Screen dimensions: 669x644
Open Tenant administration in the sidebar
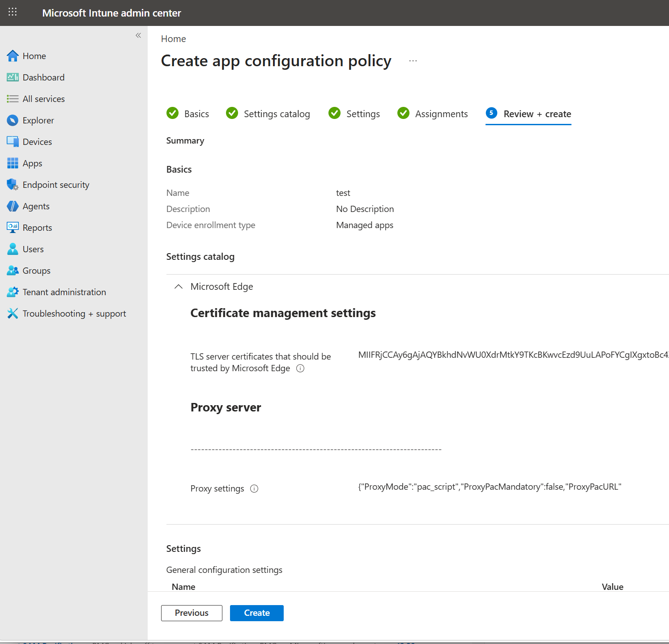[64, 292]
